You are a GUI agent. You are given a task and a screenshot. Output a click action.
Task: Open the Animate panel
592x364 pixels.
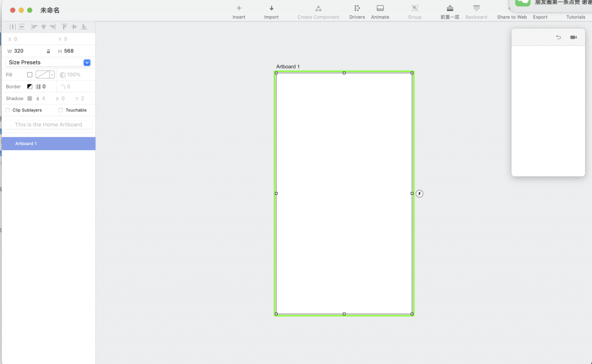point(380,8)
